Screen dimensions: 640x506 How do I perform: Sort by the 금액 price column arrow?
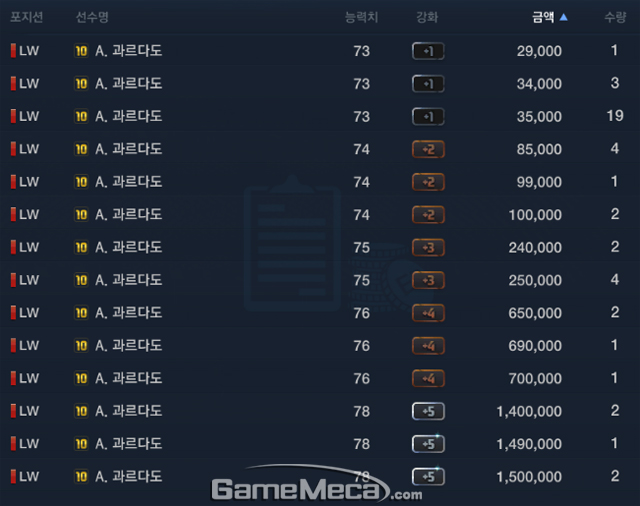pos(563,17)
